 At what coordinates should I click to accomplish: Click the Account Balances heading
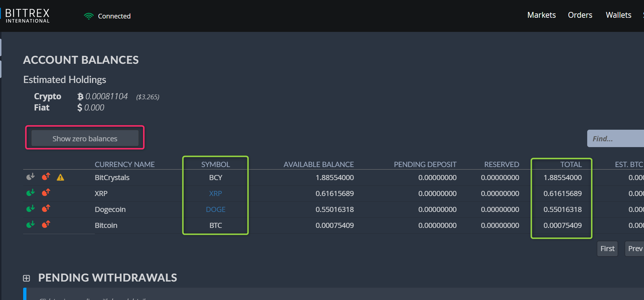[x=81, y=60]
